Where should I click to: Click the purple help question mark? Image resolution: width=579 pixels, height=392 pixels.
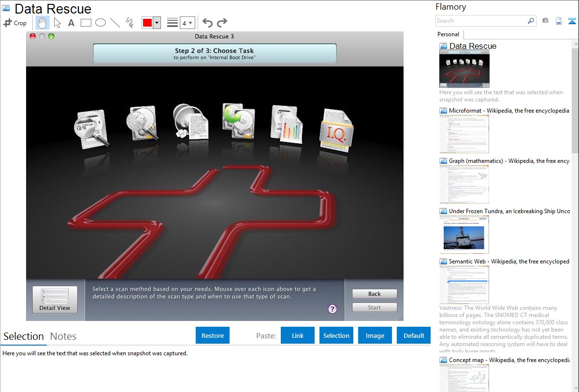[x=333, y=309]
